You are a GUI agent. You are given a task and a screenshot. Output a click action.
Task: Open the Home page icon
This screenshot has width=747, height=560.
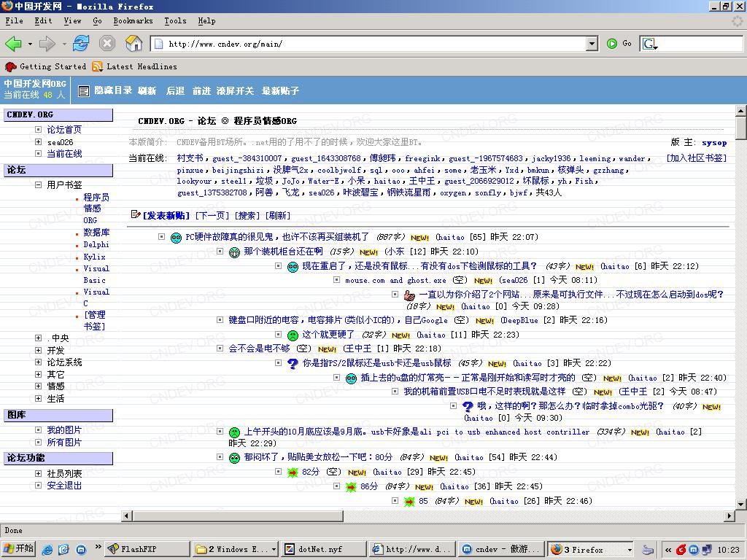pyautogui.click(x=134, y=43)
